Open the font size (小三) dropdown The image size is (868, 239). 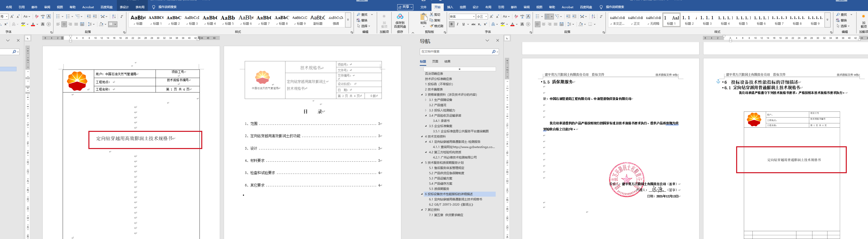(x=486, y=16)
